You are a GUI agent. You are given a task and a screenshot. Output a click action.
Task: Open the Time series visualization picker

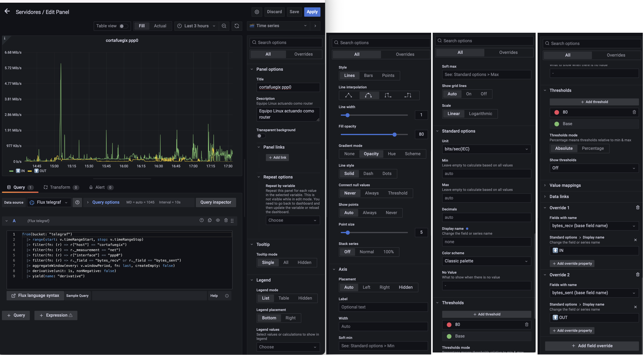coord(278,26)
